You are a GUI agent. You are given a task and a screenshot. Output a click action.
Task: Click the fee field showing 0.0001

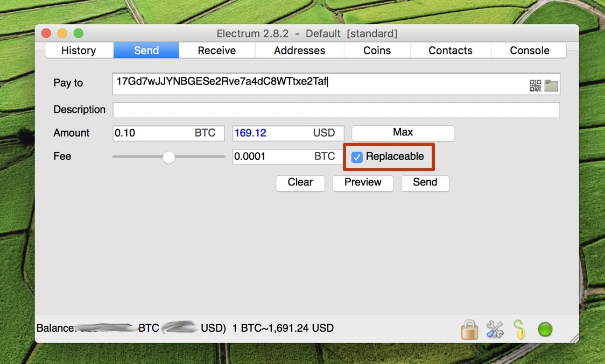tap(288, 156)
